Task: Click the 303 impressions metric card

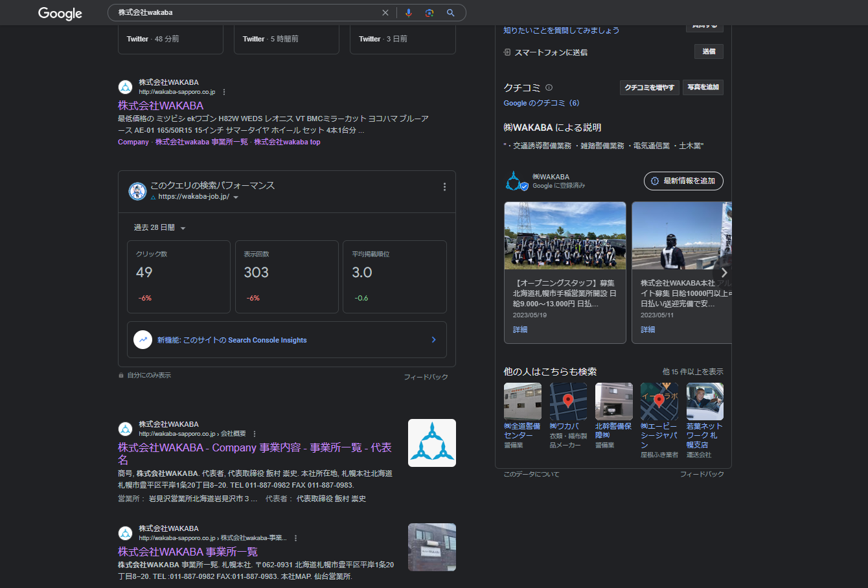Action: pos(286,277)
